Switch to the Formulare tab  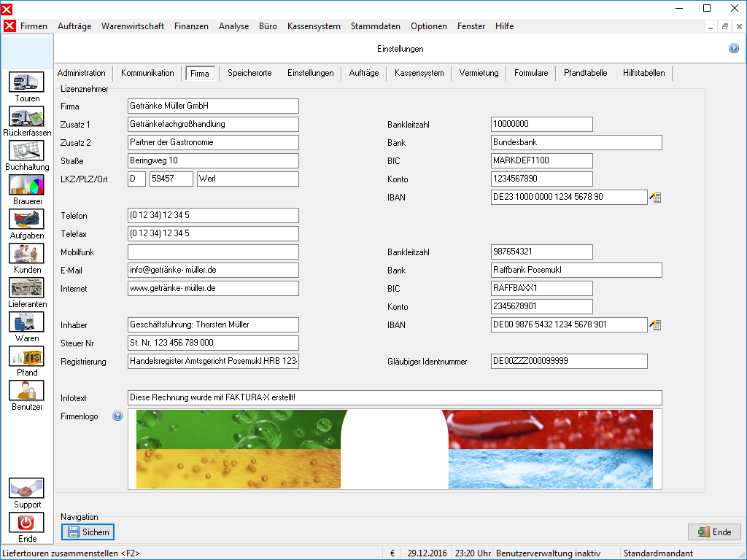[x=531, y=73]
